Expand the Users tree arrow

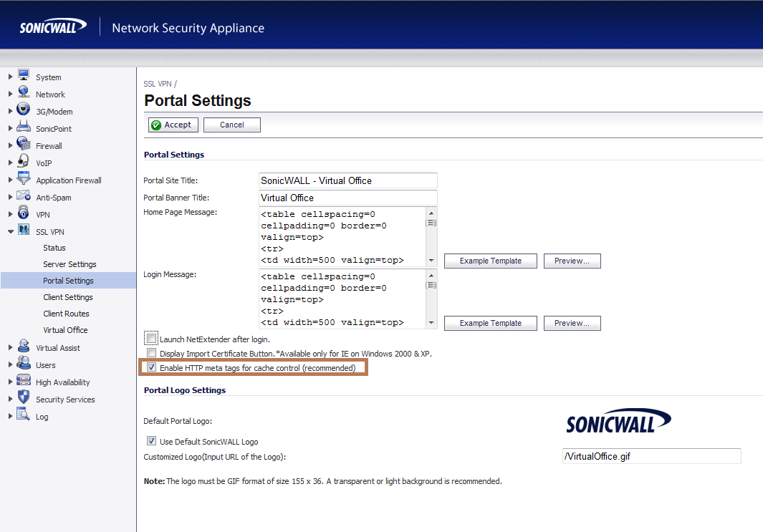coord(10,364)
